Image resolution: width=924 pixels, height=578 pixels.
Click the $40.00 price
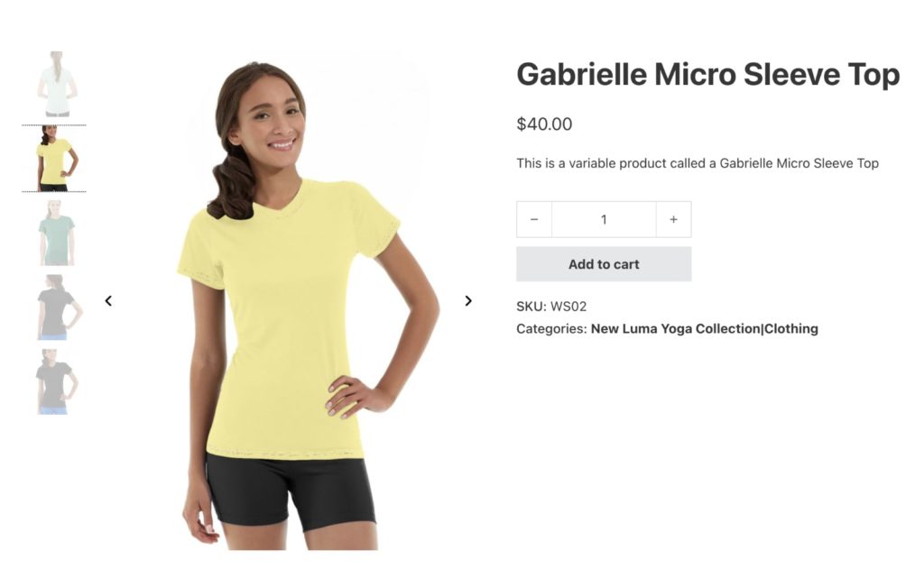(x=544, y=124)
